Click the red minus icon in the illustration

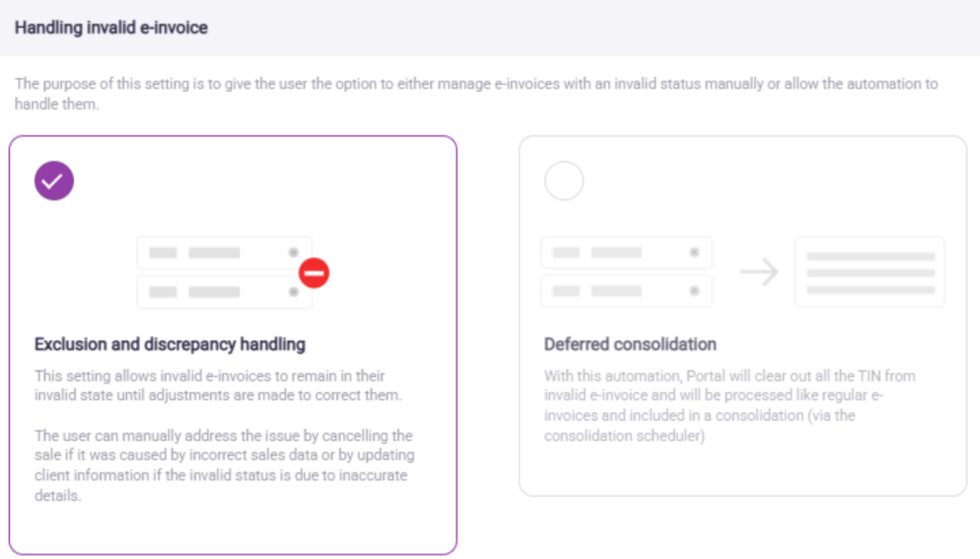click(x=314, y=273)
